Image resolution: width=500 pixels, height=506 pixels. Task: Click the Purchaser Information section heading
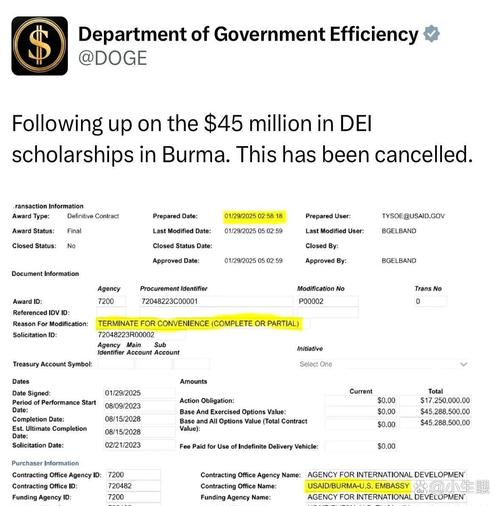[x=45, y=463]
